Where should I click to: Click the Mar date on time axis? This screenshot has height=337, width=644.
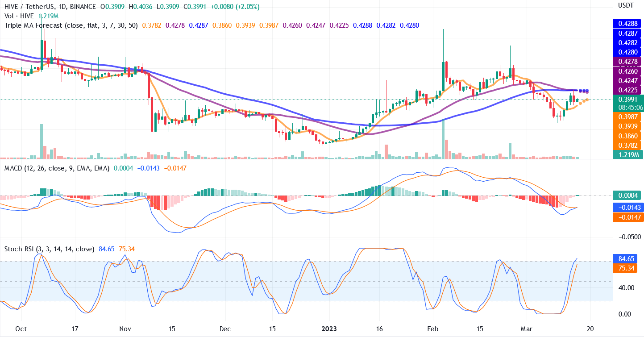pos(527,328)
